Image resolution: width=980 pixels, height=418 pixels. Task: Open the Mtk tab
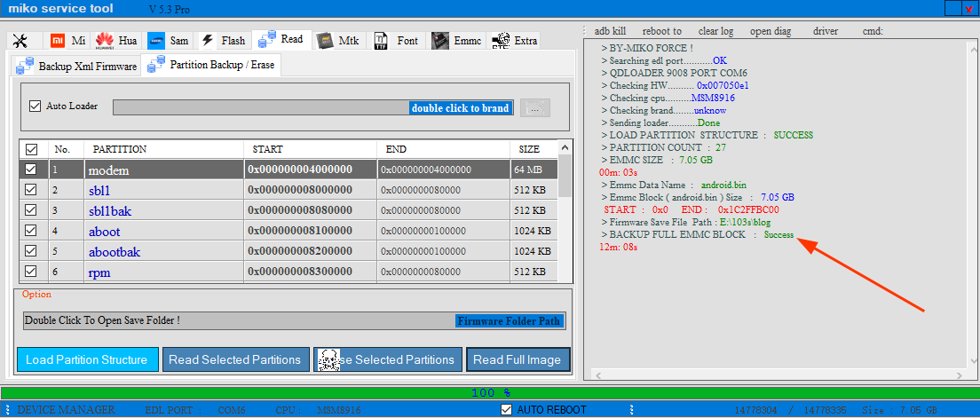click(338, 41)
